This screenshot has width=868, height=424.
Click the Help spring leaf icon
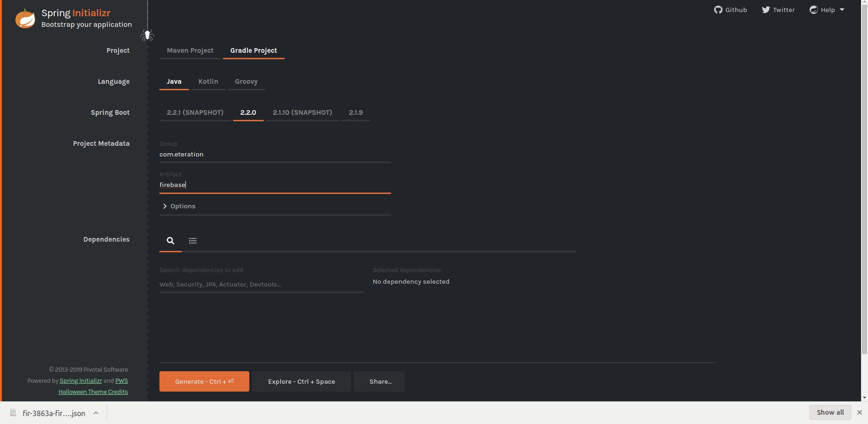(x=814, y=10)
